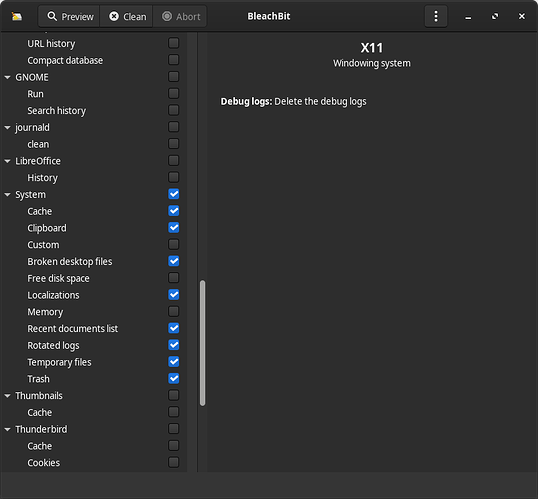Screen dimensions: 538x499
Task: Select the Recent documents list label
Action: pos(72,329)
